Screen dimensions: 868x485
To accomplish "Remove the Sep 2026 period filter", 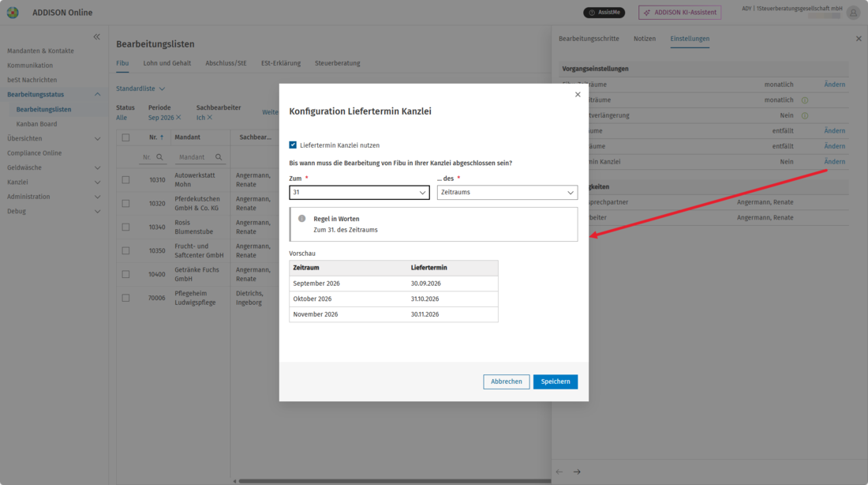I will [178, 118].
